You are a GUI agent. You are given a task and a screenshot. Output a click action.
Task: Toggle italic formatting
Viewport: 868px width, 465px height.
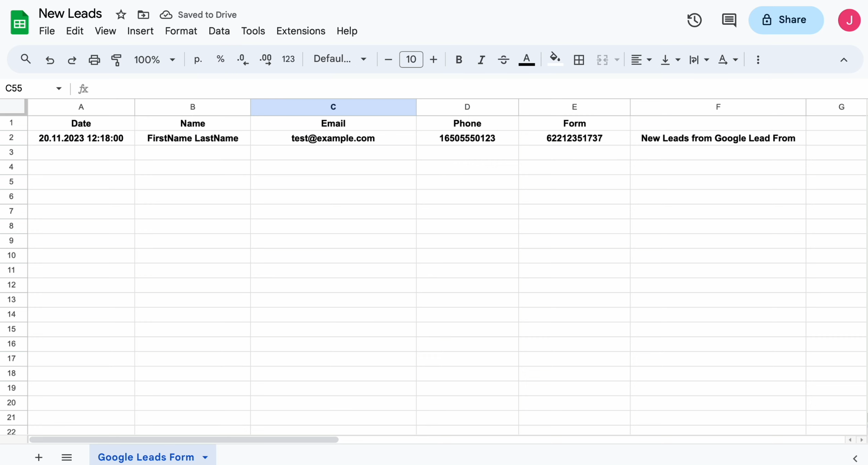tap(481, 59)
